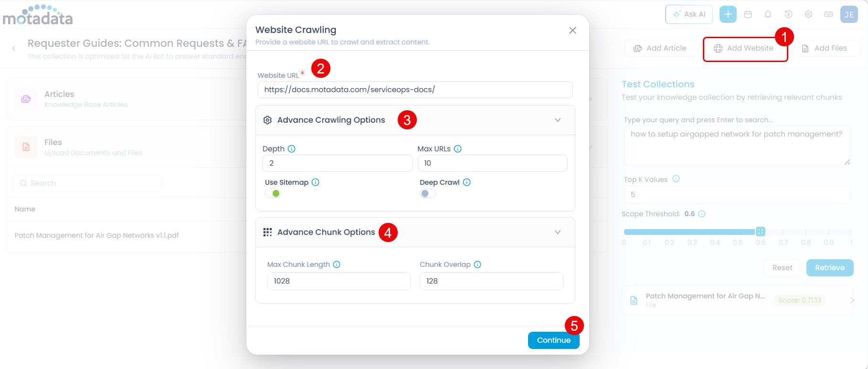Collapse the Advance Crawling Options section
The image size is (868, 369).
[558, 120]
